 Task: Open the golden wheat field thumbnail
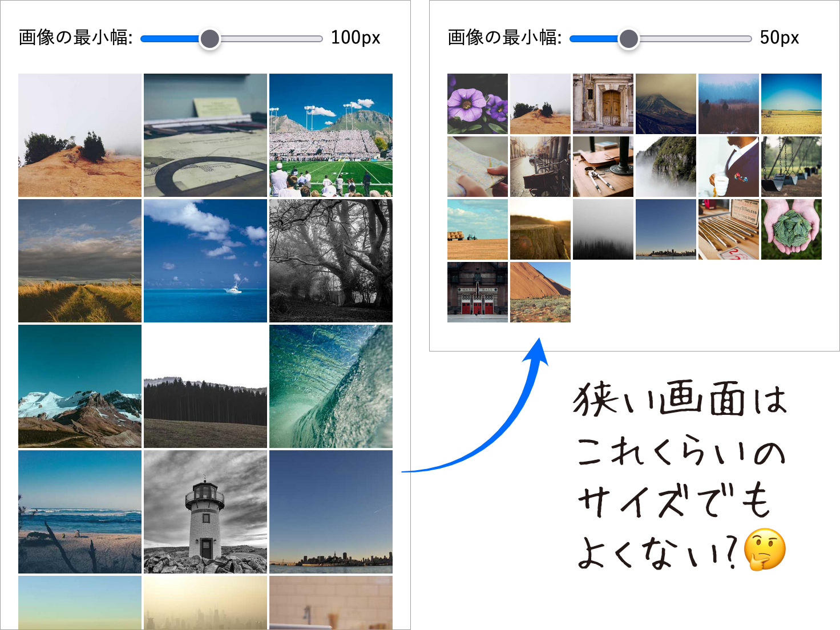click(x=791, y=104)
